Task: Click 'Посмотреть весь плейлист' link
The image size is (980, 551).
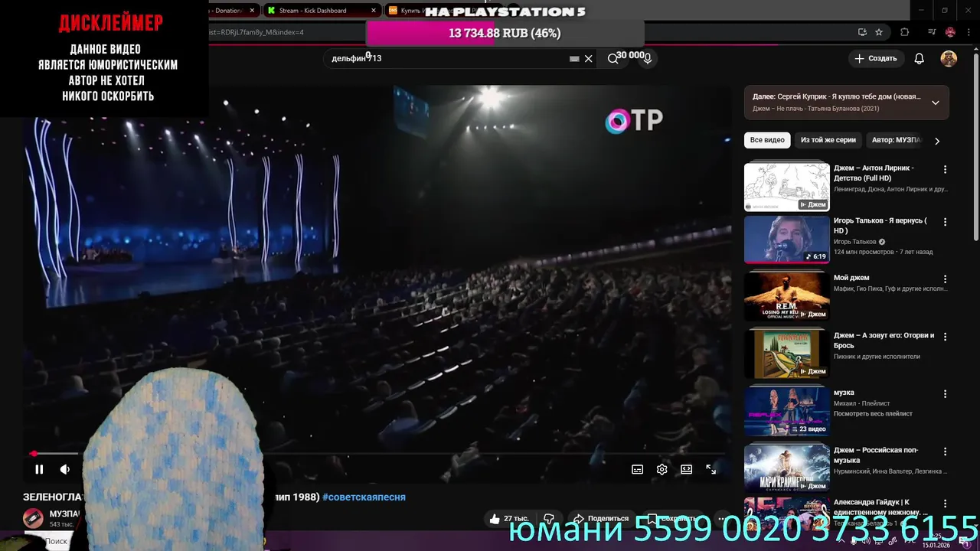Action: [873, 414]
